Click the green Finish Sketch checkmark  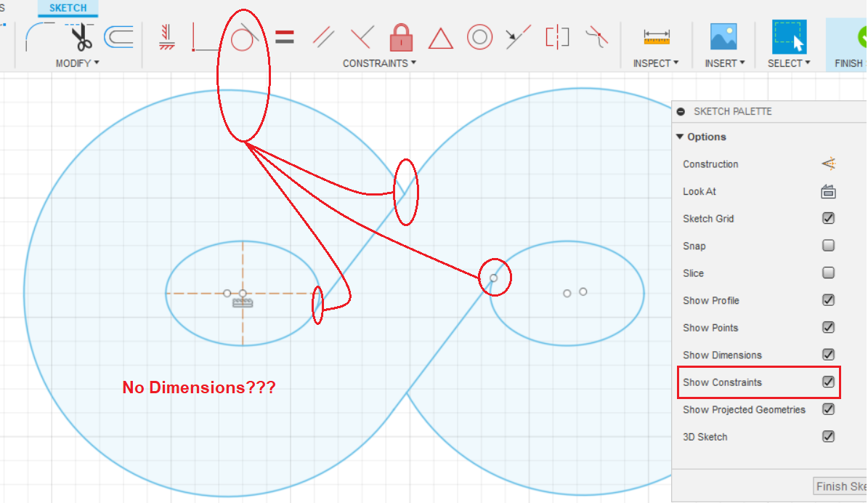click(x=862, y=37)
